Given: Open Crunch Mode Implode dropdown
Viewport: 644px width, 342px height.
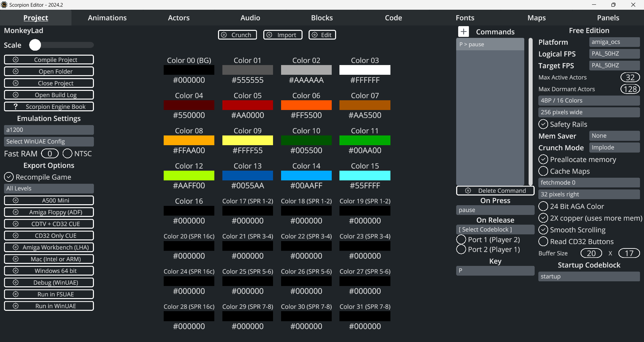Looking at the screenshot, I should click(x=614, y=148).
